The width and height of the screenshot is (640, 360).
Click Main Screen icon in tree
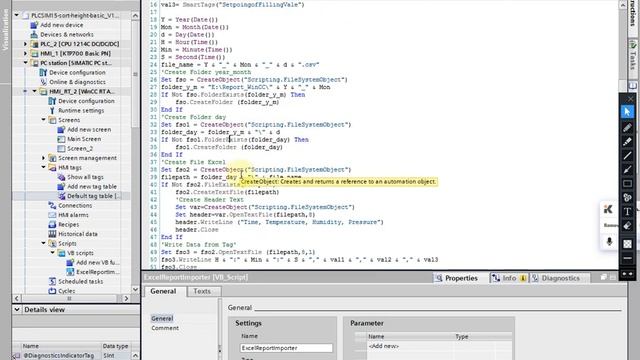tap(61, 139)
